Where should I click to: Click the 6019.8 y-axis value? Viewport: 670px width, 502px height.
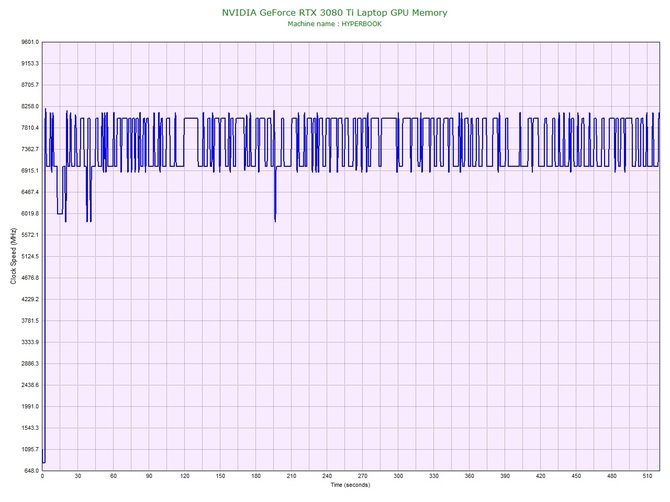pos(30,213)
